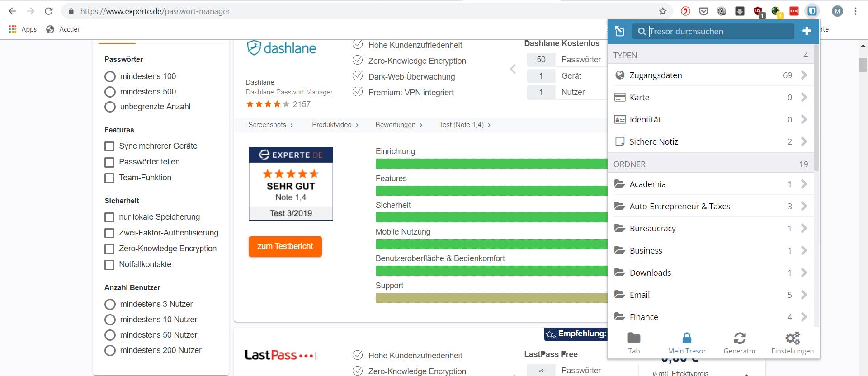Image resolution: width=868 pixels, height=376 pixels.
Task: Click the olive Support rating bar
Action: [491, 298]
